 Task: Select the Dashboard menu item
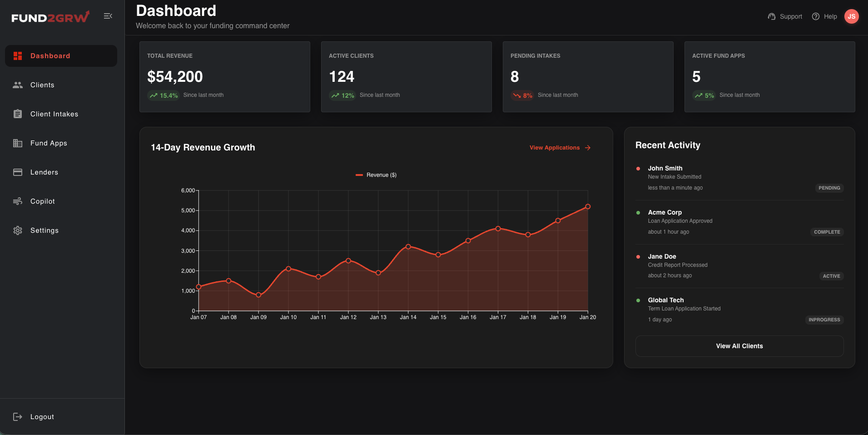(x=50, y=55)
